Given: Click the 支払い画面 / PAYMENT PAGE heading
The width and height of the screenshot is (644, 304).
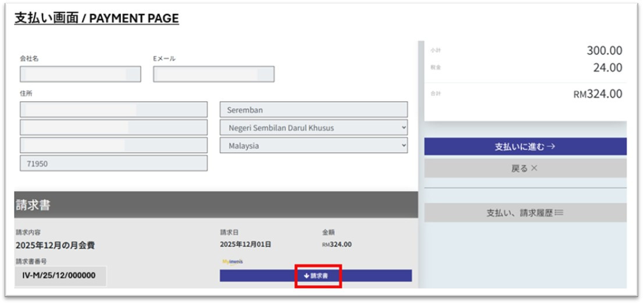Looking at the screenshot, I should tap(97, 18).
